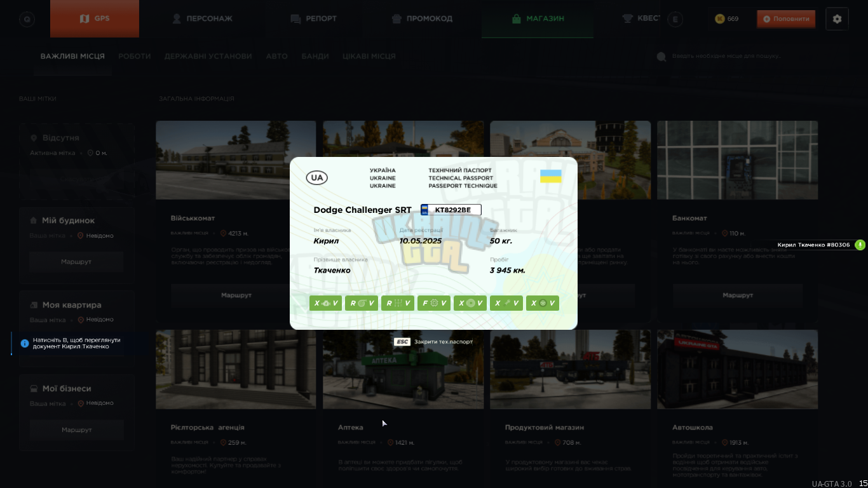Click the ESC key icon below the passport

point(402,342)
